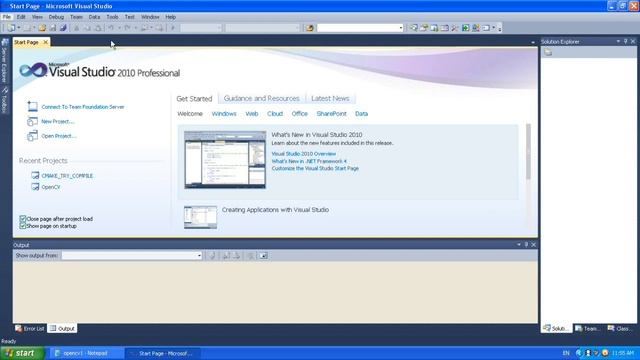Switch to Latest News tab
This screenshot has height=360, width=640.
pyautogui.click(x=330, y=98)
